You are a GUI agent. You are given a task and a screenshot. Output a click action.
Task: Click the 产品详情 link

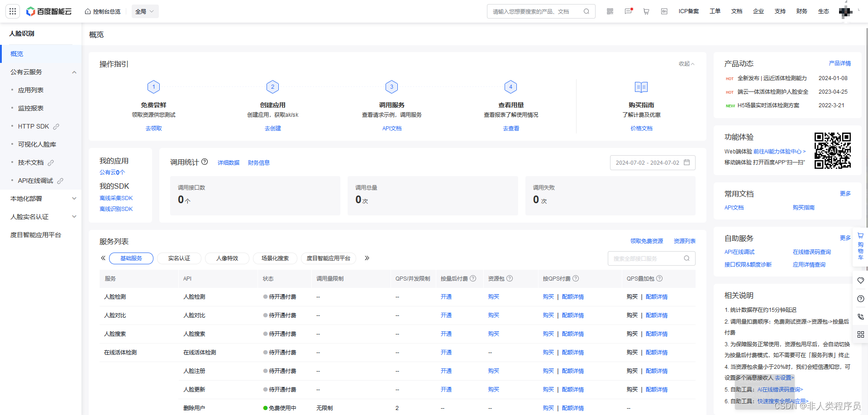(840, 63)
